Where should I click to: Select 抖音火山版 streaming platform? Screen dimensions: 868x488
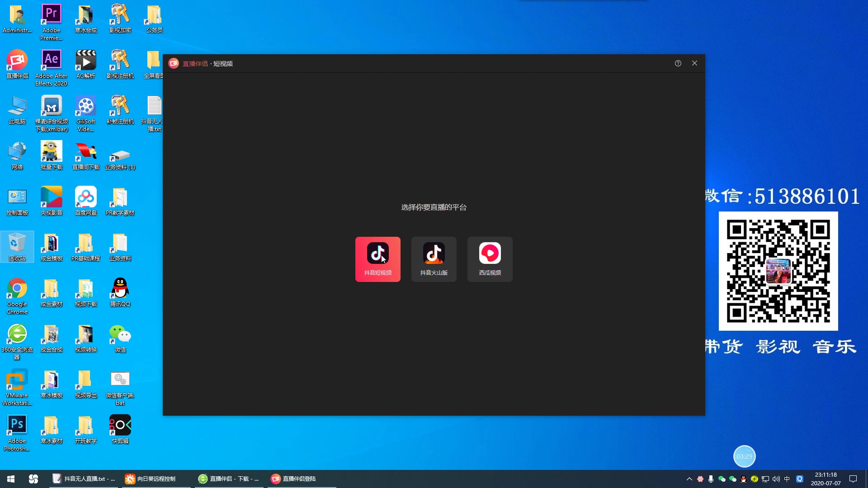pyautogui.click(x=434, y=258)
